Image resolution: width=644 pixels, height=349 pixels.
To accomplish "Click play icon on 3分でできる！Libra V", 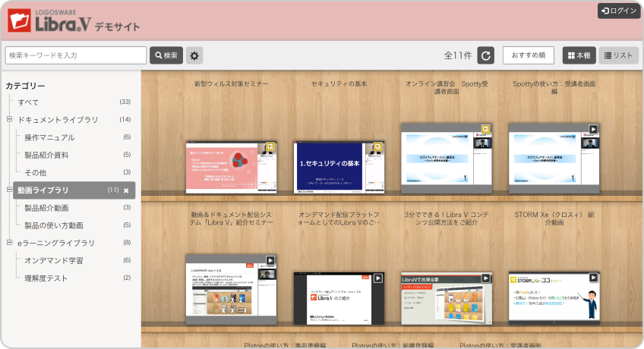I will [485, 278].
